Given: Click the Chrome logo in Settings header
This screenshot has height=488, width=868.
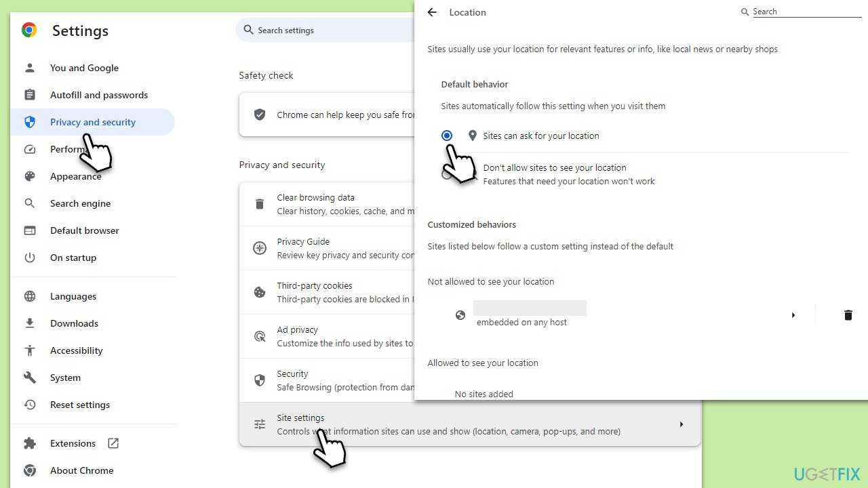Looking at the screenshot, I should tap(29, 30).
